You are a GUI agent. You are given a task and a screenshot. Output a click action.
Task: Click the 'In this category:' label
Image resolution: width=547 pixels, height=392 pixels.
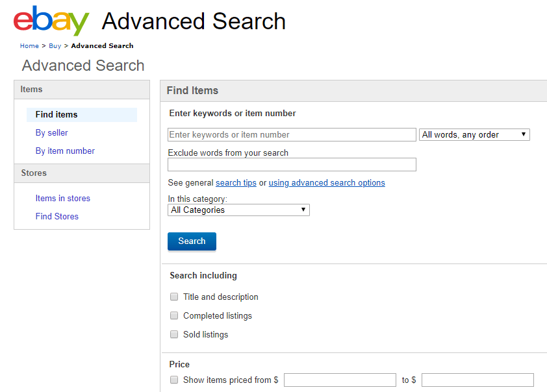[x=197, y=199]
